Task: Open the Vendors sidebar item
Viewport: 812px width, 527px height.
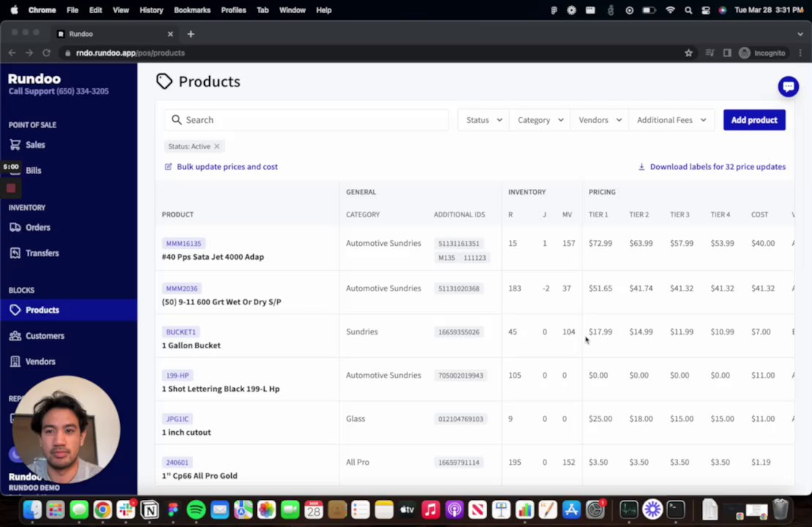Action: pos(40,361)
